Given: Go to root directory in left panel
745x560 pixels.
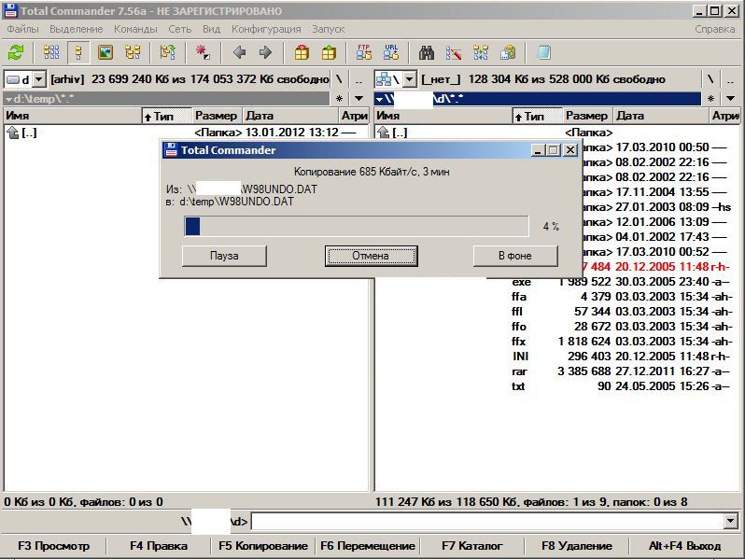Looking at the screenshot, I should point(339,79).
